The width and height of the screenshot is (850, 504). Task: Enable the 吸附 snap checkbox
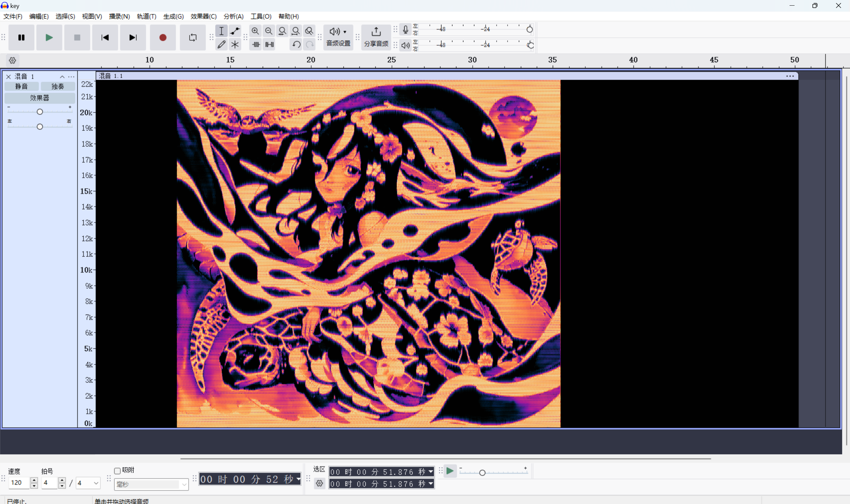(117, 471)
